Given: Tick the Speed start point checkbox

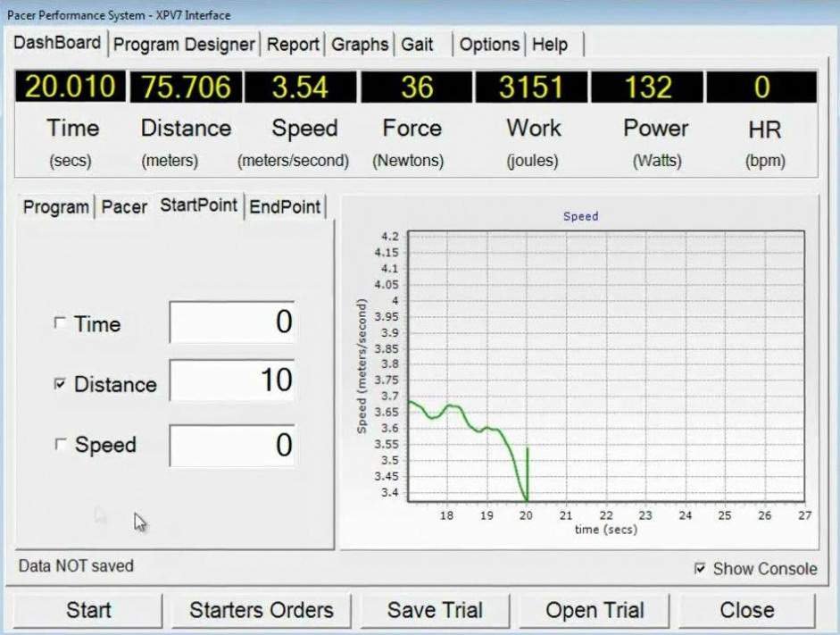Looking at the screenshot, I should coord(60,444).
